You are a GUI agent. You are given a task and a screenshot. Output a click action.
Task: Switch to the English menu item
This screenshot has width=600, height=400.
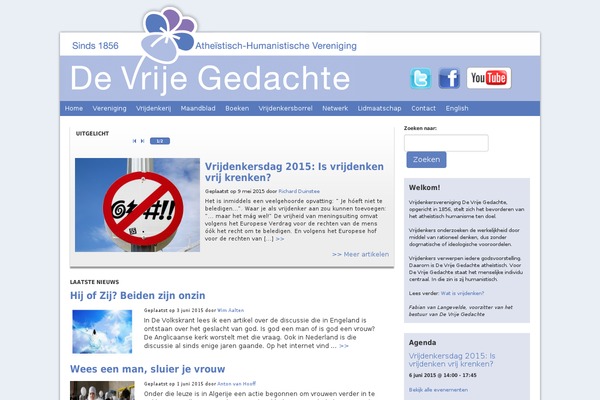[x=457, y=108]
